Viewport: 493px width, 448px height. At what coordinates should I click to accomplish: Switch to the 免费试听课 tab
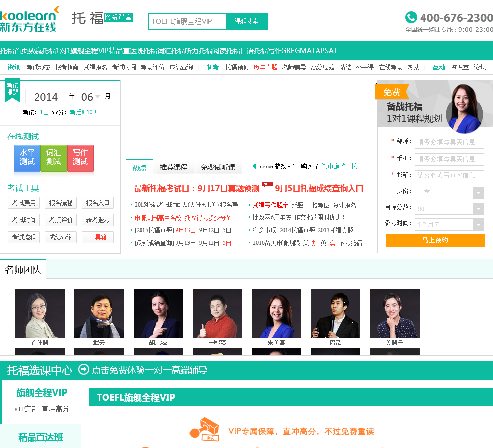click(x=218, y=167)
